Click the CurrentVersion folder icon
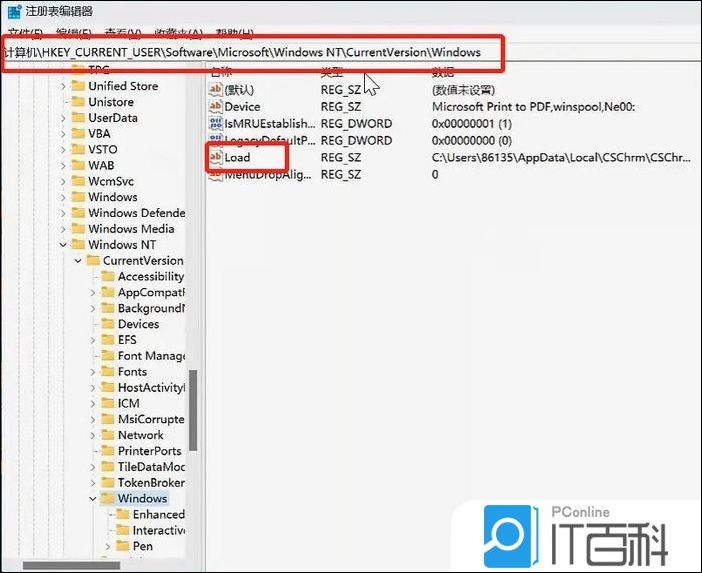 (x=93, y=261)
